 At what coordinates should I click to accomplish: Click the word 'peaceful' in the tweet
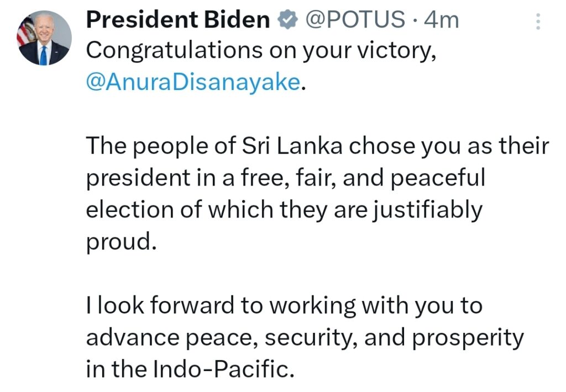pos(438,179)
